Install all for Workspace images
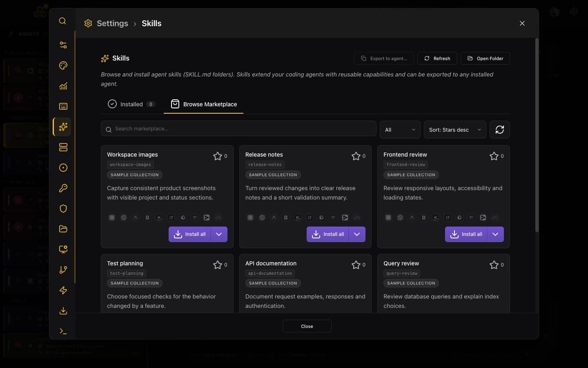 (x=189, y=234)
